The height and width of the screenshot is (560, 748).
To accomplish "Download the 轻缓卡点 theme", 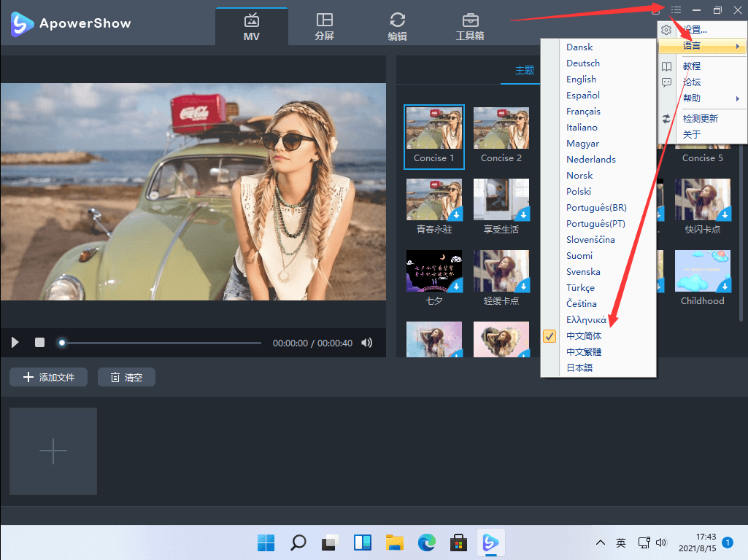I will tap(523, 286).
